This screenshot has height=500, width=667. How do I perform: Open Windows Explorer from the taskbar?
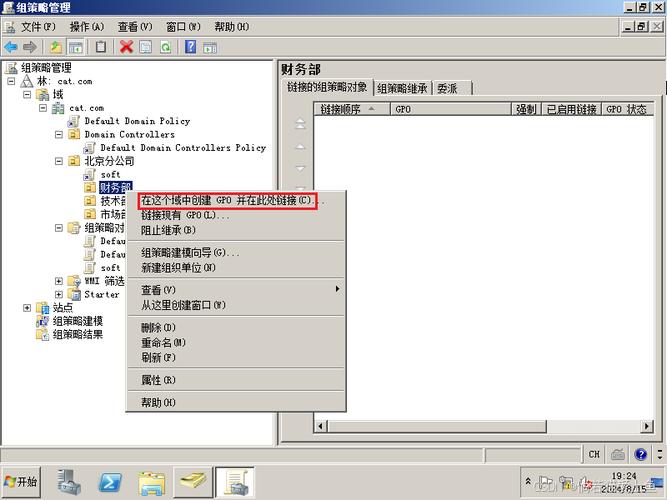(151, 483)
